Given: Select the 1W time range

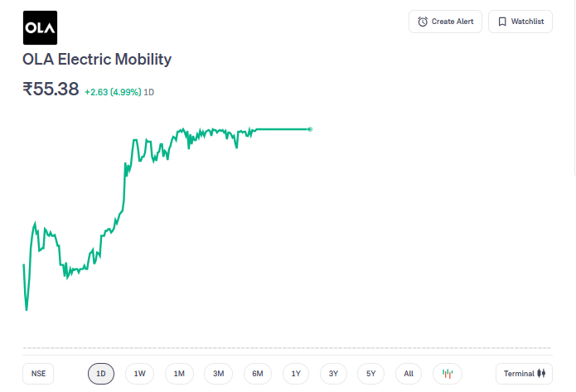Looking at the screenshot, I should [139, 374].
